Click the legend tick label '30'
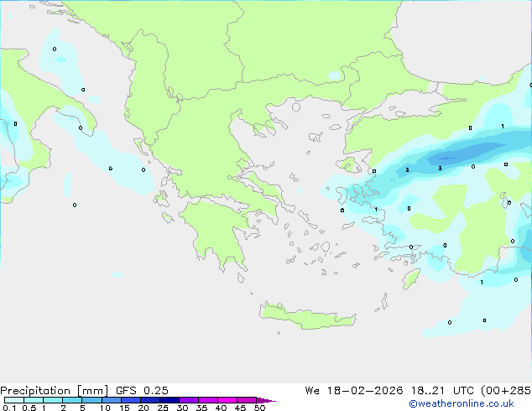532x411 pixels. pyautogui.click(x=182, y=408)
